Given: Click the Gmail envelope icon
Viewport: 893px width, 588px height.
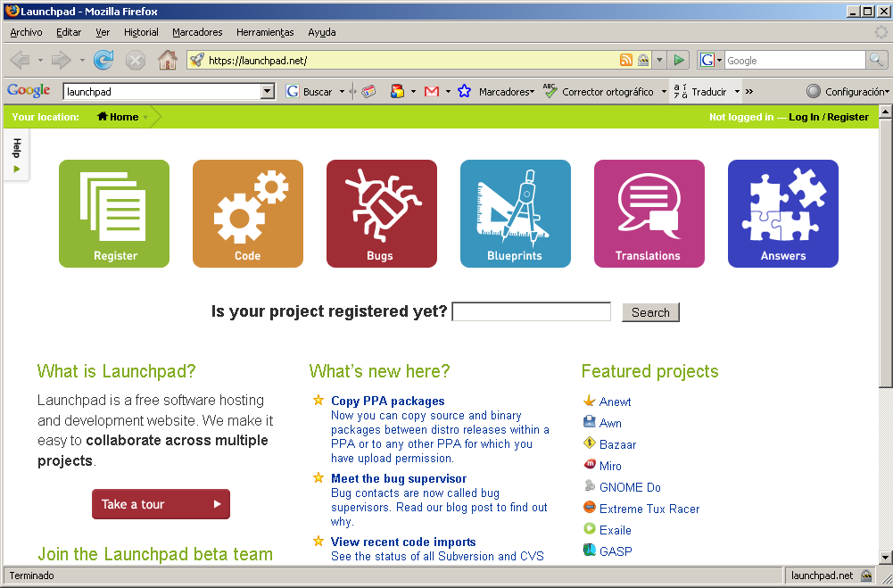Looking at the screenshot, I should (x=432, y=91).
